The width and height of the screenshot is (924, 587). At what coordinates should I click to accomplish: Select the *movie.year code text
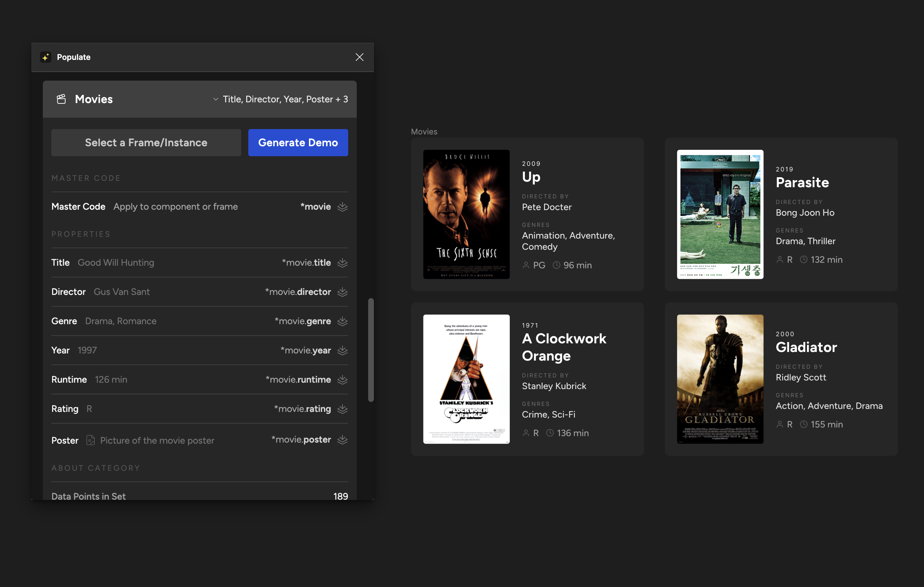305,350
